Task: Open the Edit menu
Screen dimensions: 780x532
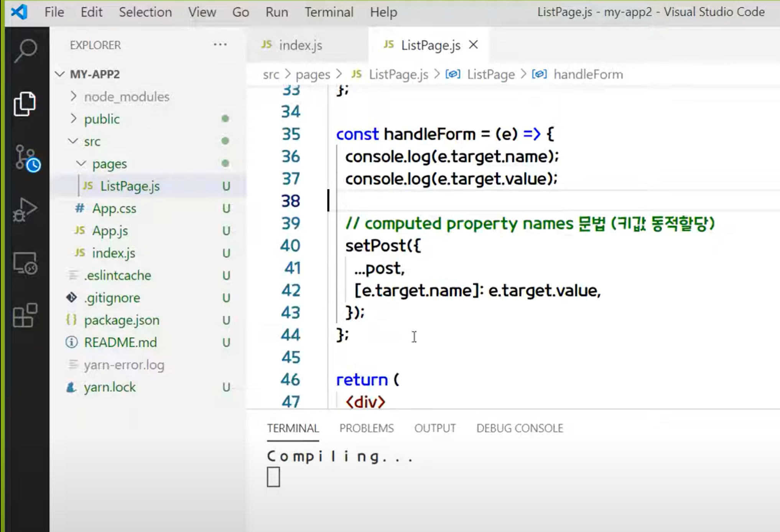Action: (x=91, y=12)
